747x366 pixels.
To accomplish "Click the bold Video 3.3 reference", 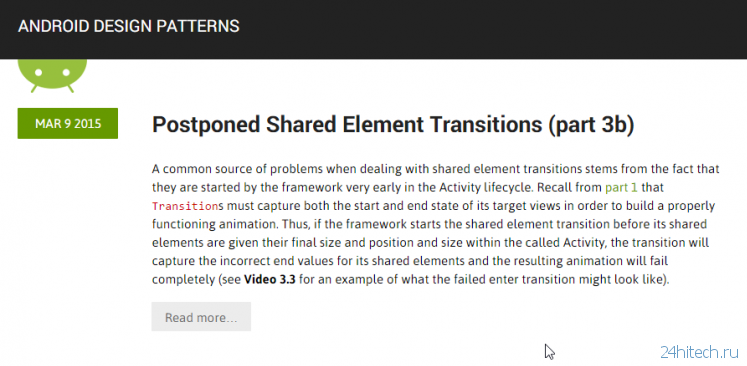I will 270,280.
